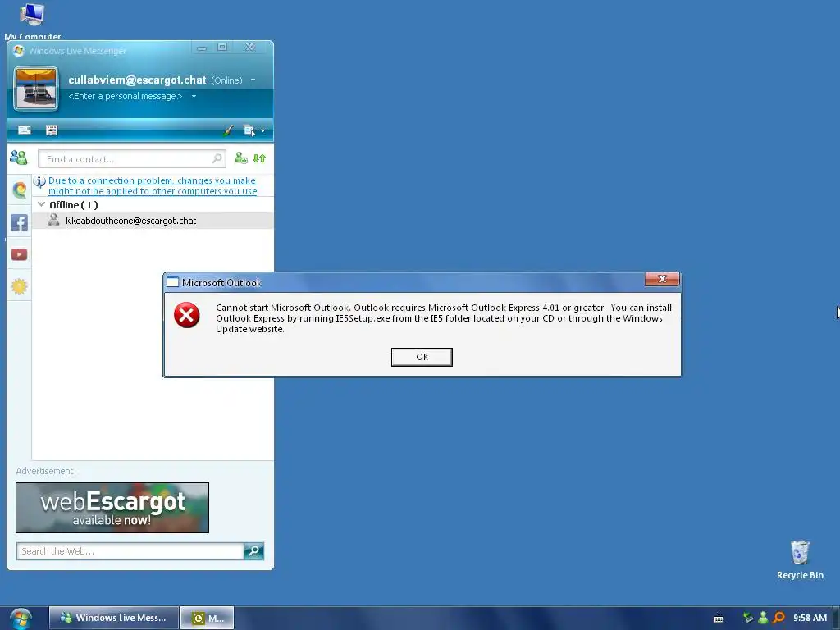Image resolution: width=840 pixels, height=630 pixels.
Task: Open the Show menu dropdown icon
Action: coord(254,130)
